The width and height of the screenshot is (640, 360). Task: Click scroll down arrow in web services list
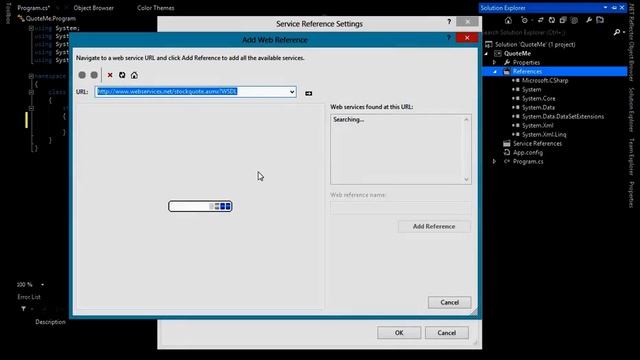click(467, 179)
